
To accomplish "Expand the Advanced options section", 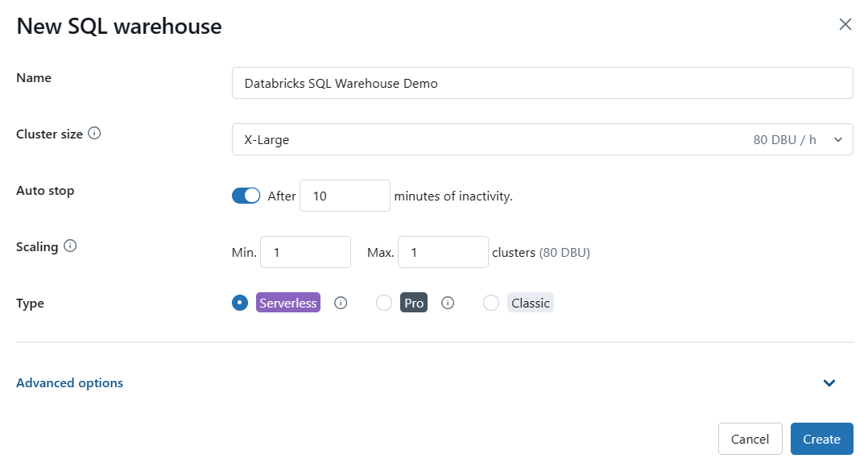I will pyautogui.click(x=69, y=382).
